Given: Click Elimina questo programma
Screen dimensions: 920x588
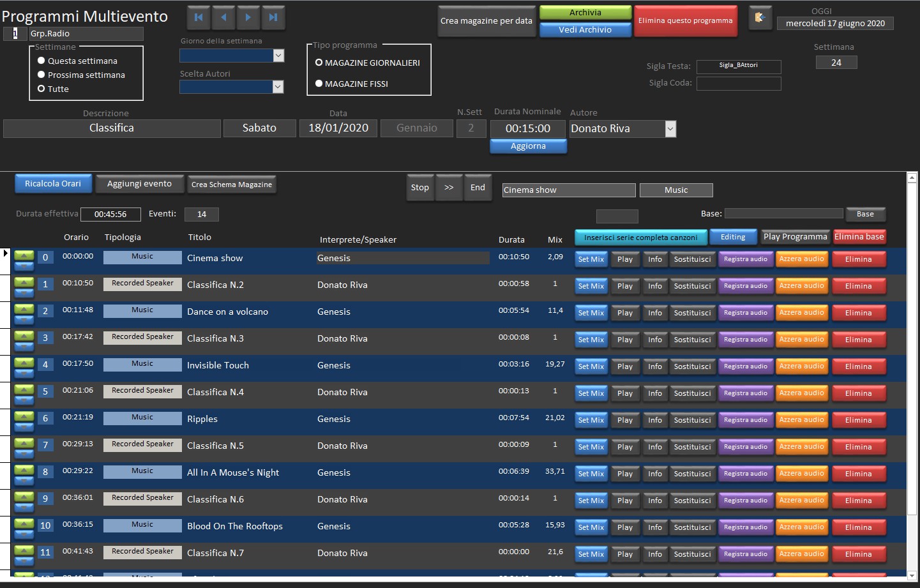Looking at the screenshot, I should [685, 20].
